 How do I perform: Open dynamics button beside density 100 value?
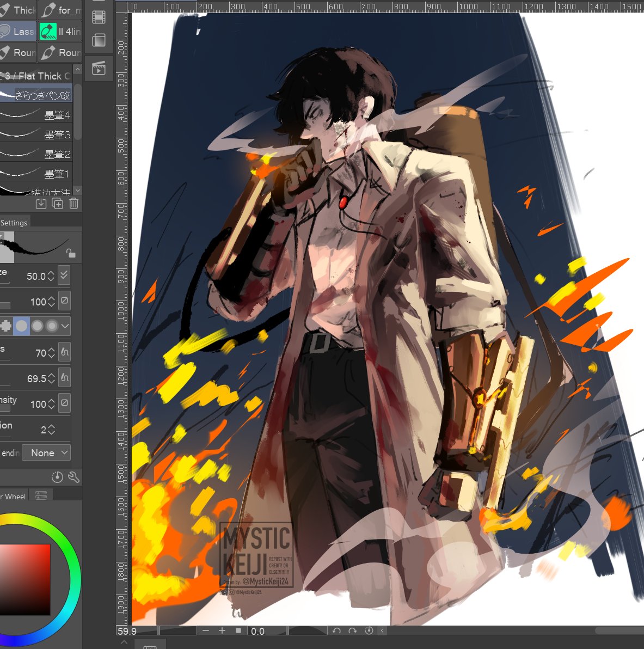pos(64,403)
